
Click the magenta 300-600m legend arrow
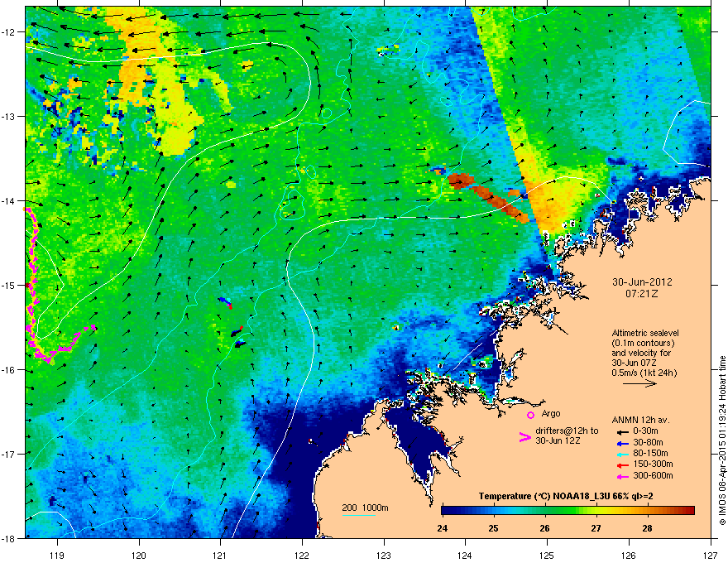pyautogui.click(x=623, y=476)
